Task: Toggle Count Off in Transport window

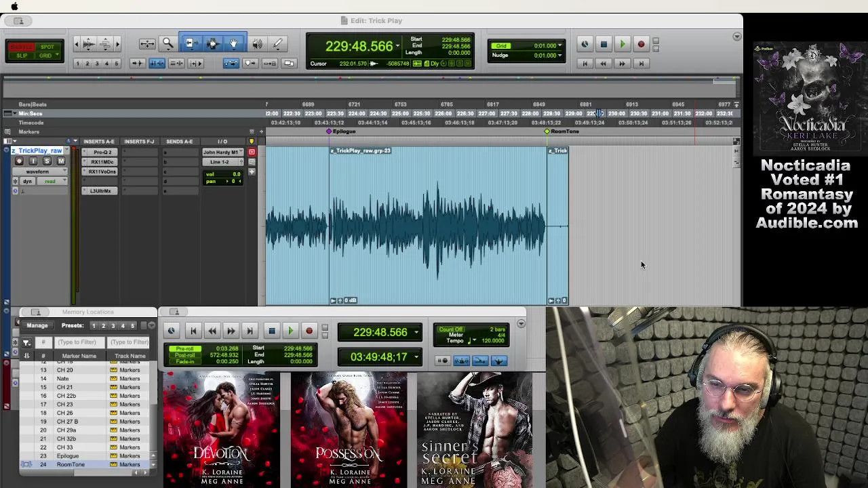Action: tap(450, 329)
